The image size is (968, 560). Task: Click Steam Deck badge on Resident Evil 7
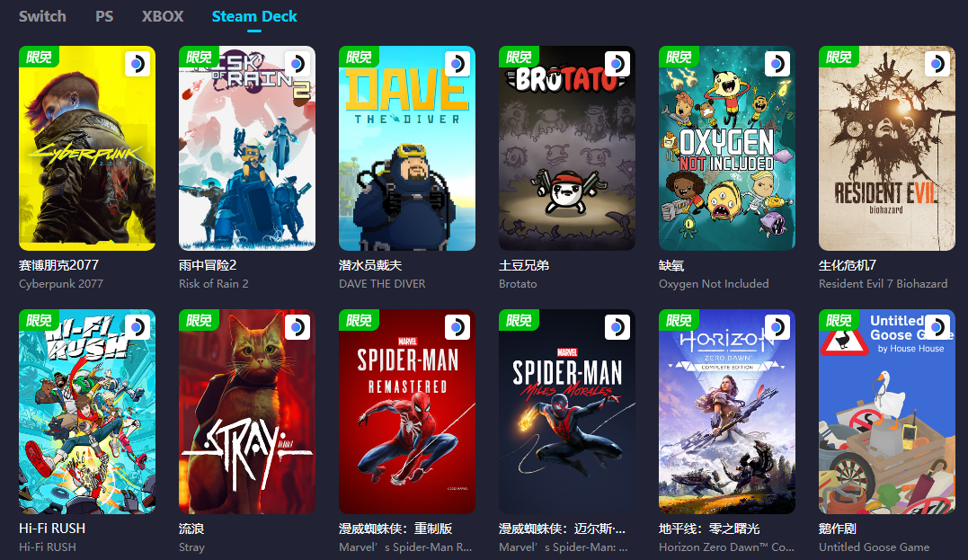[x=937, y=64]
